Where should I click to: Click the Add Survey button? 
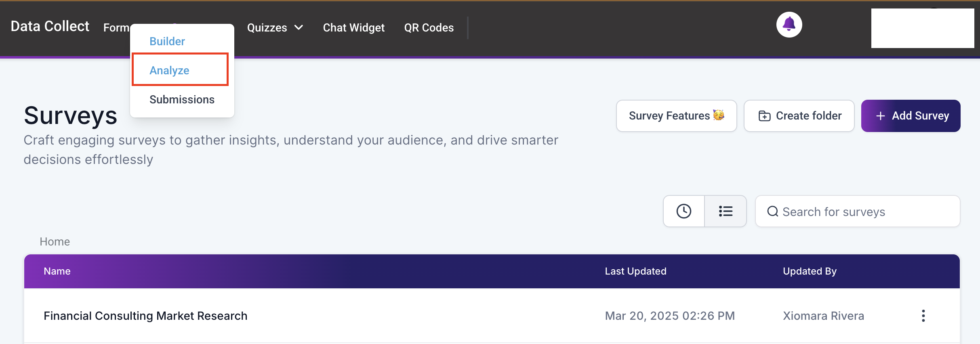(911, 116)
